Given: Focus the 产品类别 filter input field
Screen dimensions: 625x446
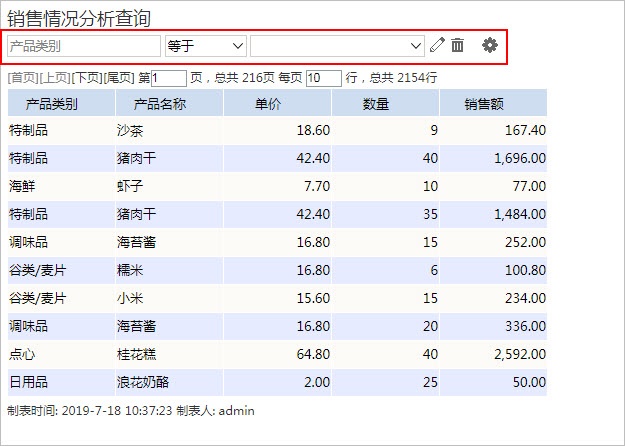Looking at the screenshot, I should click(x=84, y=46).
